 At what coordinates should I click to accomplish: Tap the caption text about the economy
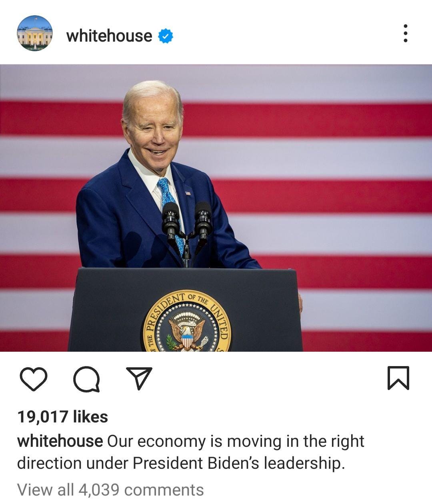(190, 452)
